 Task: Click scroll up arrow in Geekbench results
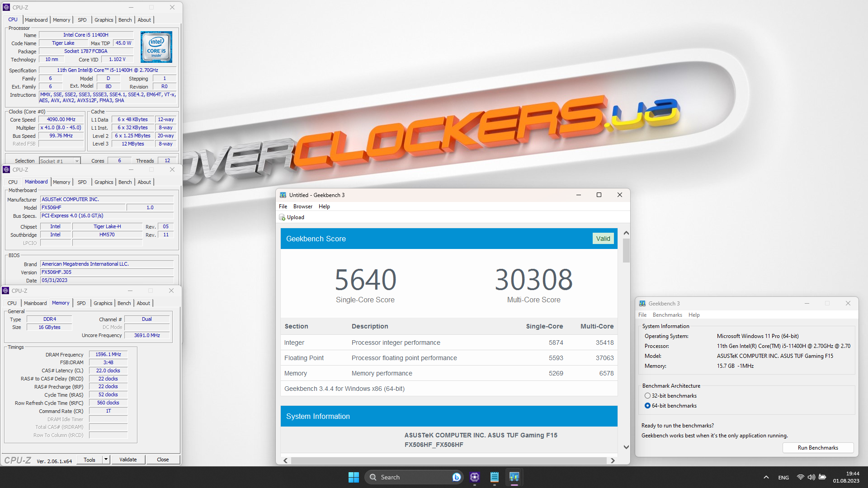(626, 233)
